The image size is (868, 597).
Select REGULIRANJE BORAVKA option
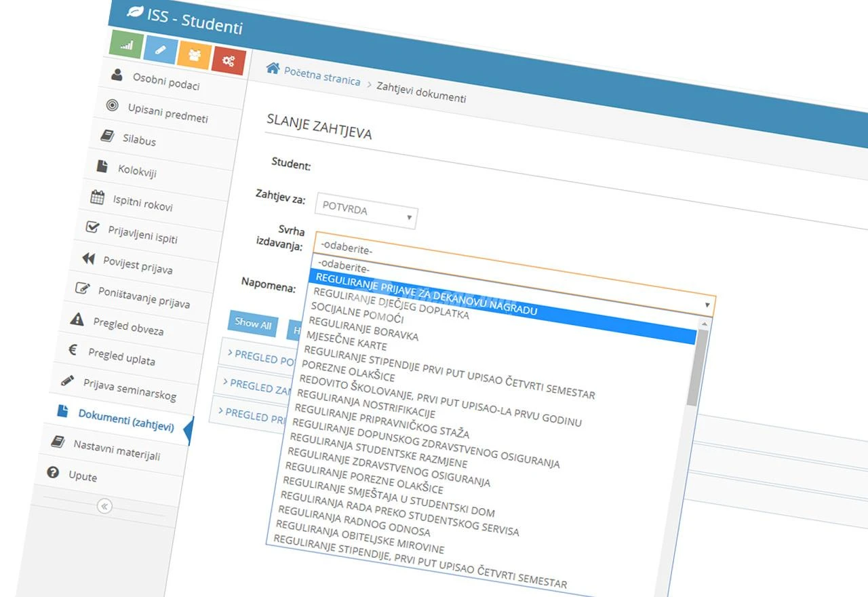click(363, 328)
